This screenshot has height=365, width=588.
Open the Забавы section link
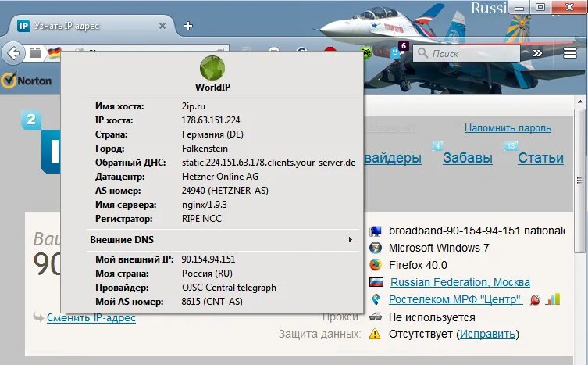click(x=467, y=158)
